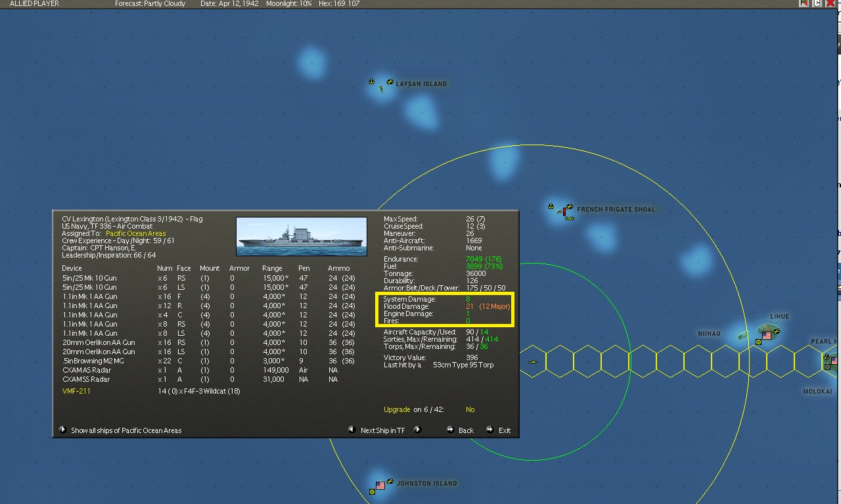Click the Moonlight: 10% status text
This screenshot has height=504, width=841.
(x=288, y=4)
